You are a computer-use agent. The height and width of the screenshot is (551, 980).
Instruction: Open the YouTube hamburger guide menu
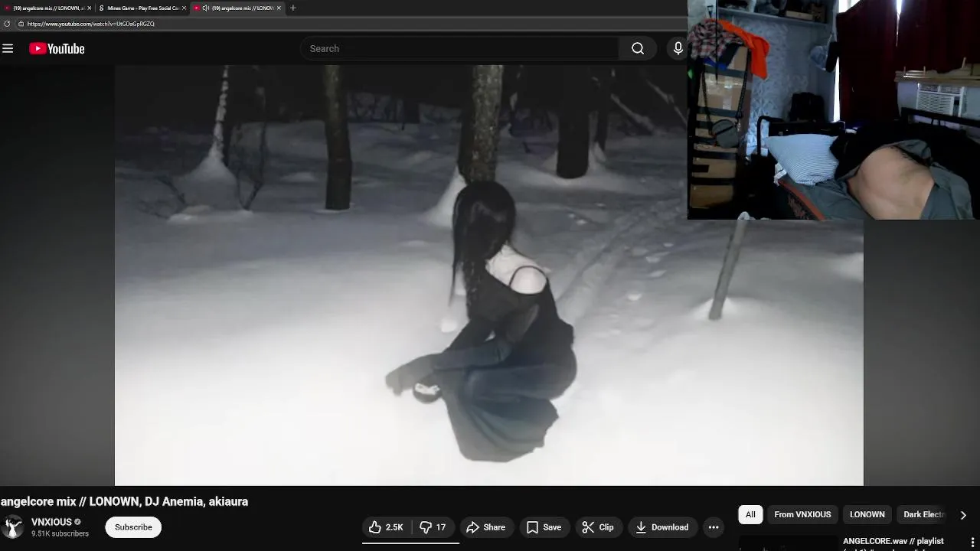(8, 48)
